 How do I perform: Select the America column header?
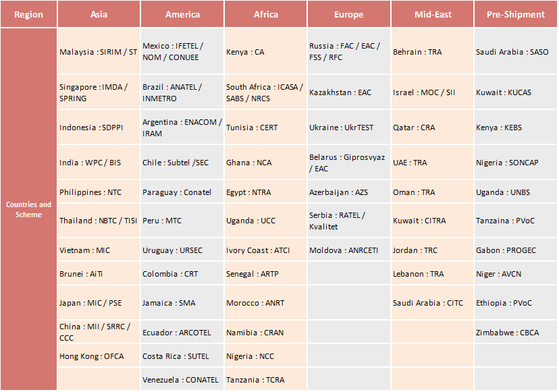point(182,14)
